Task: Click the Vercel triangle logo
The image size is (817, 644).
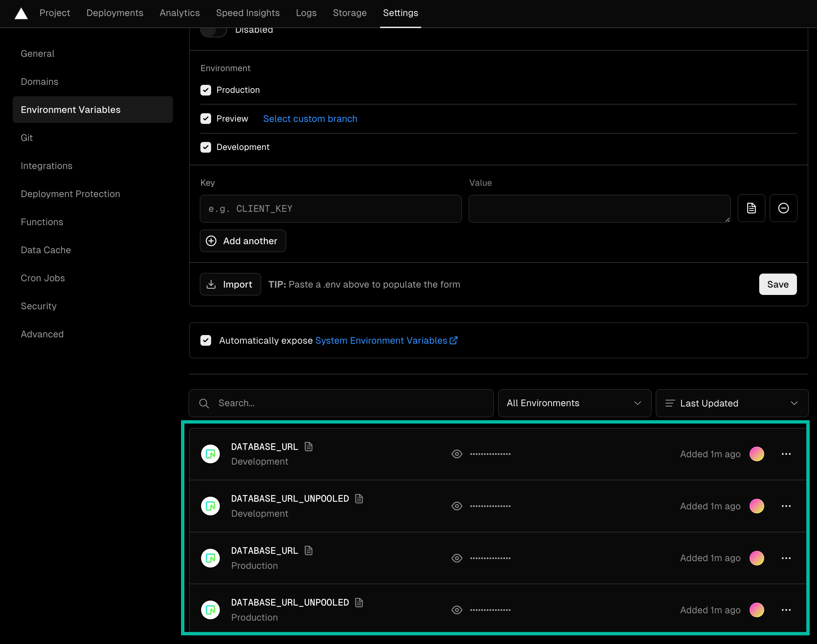Action: (x=21, y=14)
